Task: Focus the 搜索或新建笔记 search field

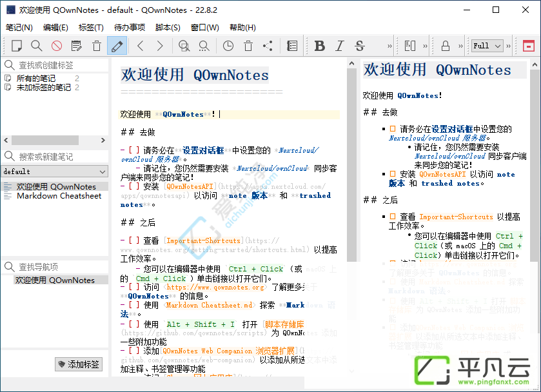Action: (62, 157)
